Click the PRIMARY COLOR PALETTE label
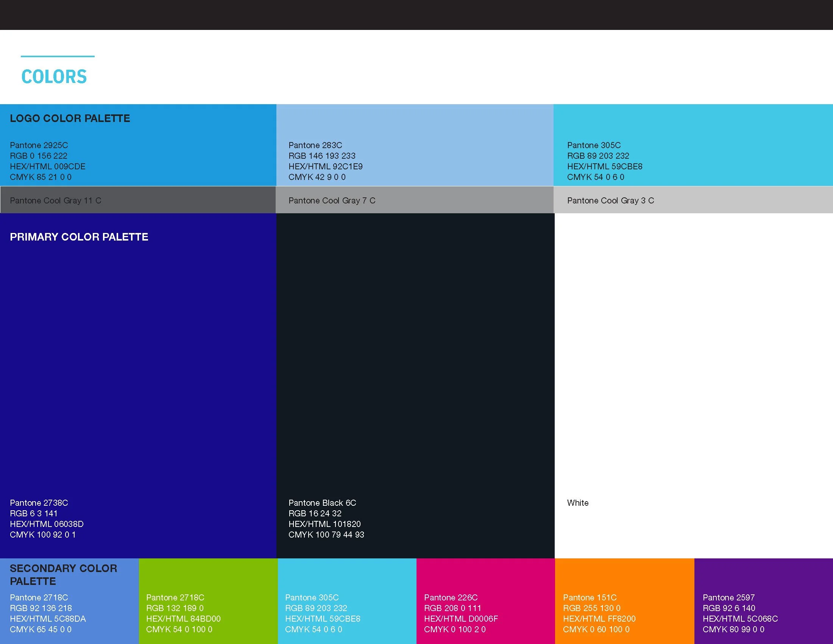 coord(79,237)
